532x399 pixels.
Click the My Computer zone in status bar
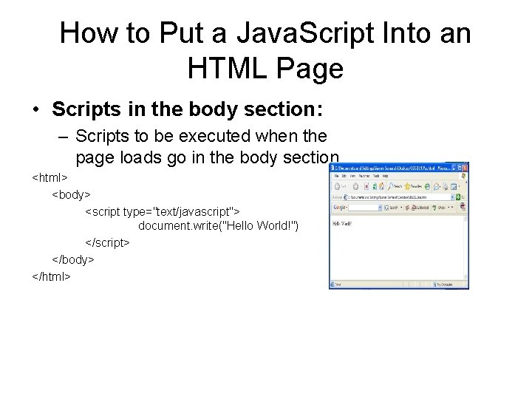pos(443,284)
